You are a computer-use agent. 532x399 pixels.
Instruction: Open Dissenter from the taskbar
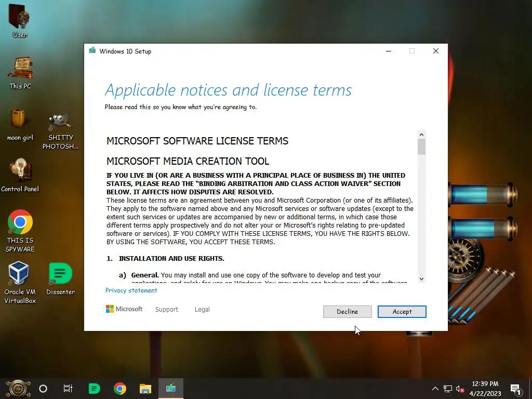coord(94,389)
